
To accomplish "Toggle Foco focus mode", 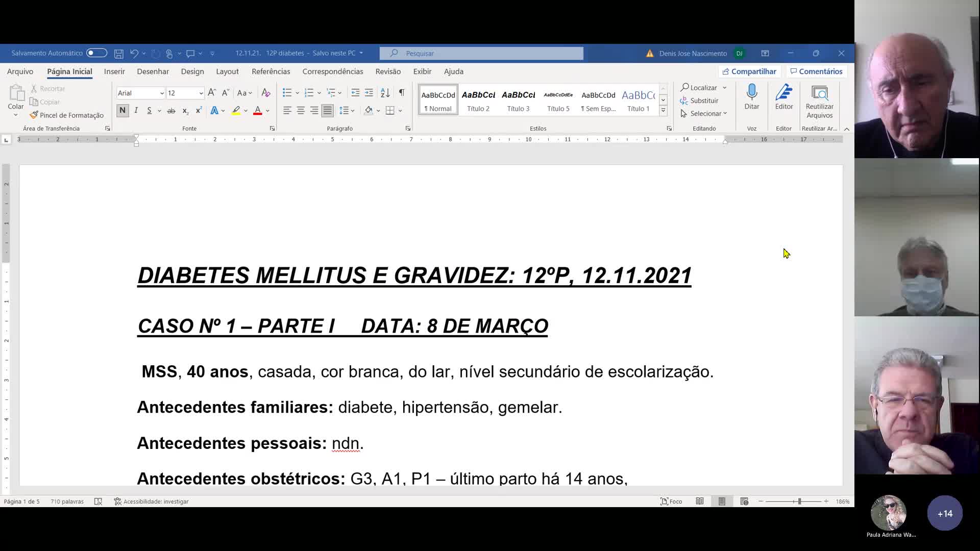I will tap(671, 502).
